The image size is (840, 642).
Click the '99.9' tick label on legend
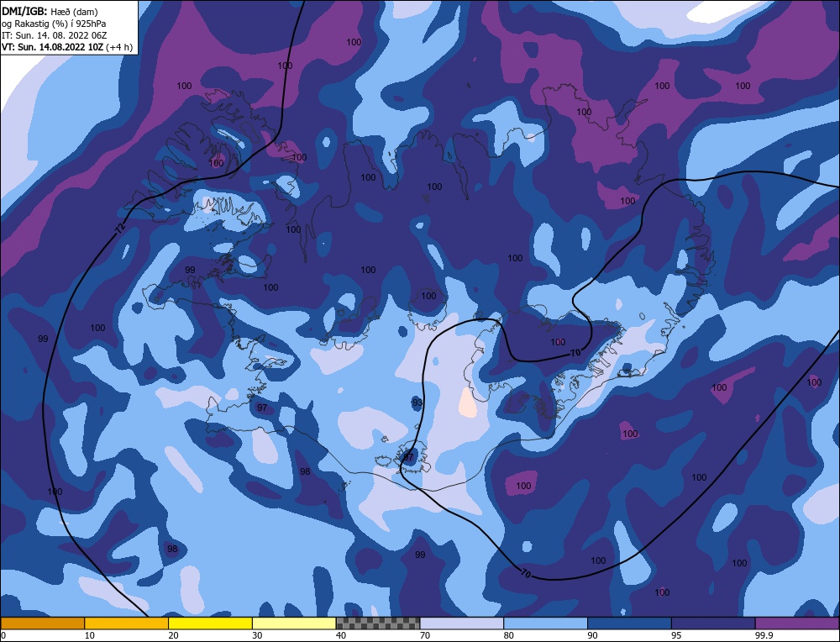(763, 635)
